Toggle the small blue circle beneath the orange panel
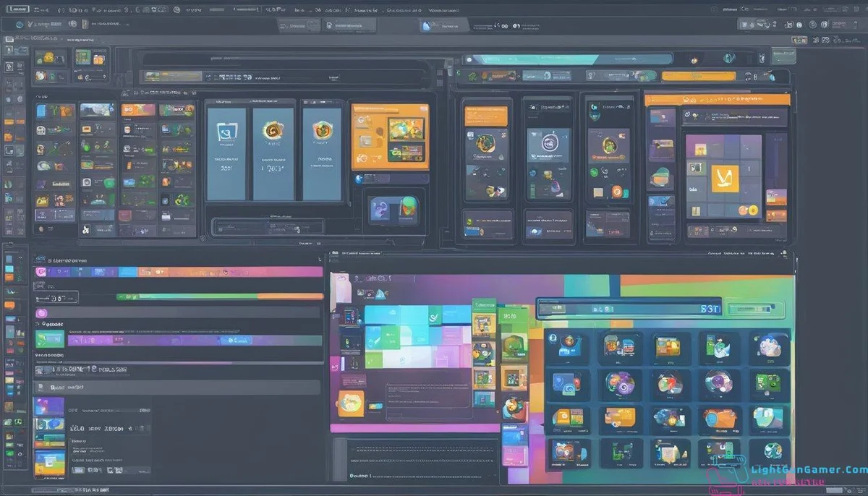 [357, 178]
